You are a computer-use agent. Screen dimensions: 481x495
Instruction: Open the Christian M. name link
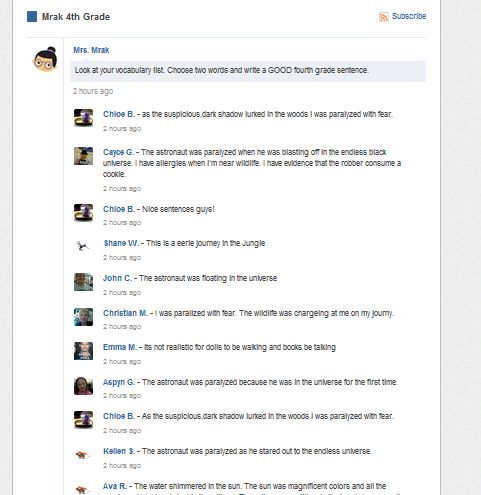125,313
